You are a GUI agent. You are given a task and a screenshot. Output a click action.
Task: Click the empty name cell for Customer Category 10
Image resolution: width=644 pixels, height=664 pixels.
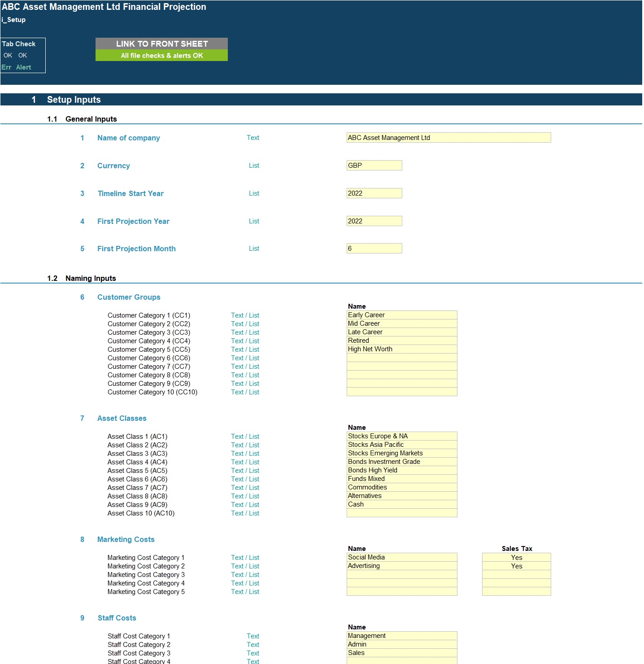pyautogui.click(x=402, y=392)
